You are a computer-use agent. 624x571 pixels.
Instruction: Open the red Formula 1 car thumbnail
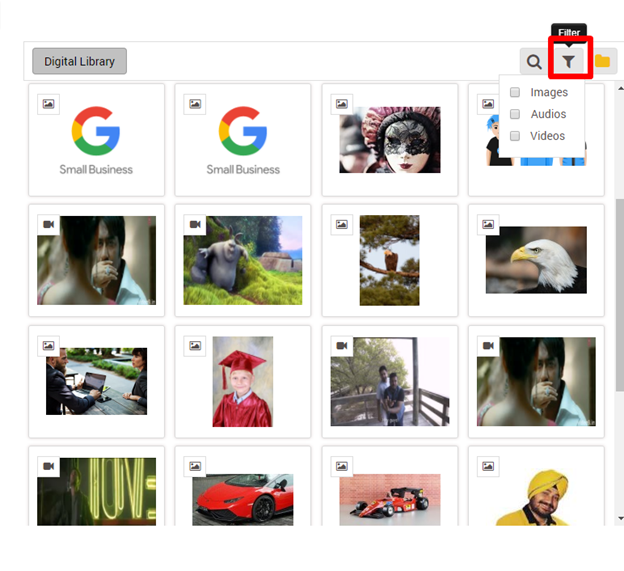(x=389, y=500)
